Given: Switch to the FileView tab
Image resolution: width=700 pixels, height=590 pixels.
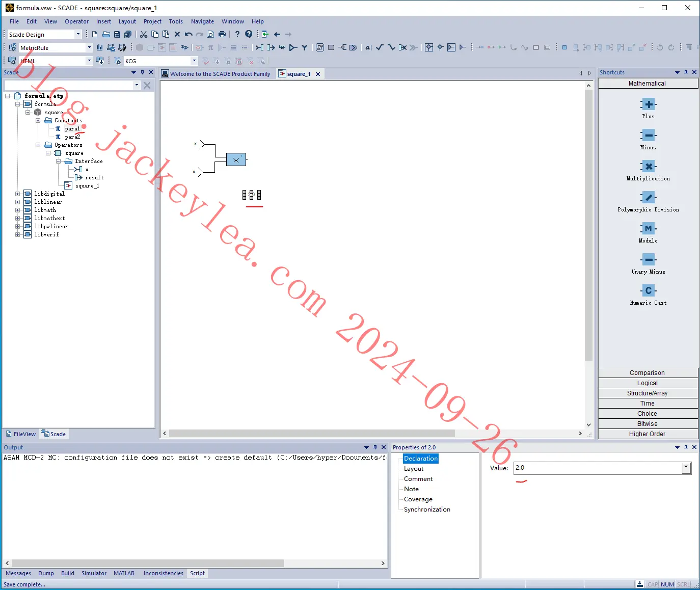Looking at the screenshot, I should 21,434.
